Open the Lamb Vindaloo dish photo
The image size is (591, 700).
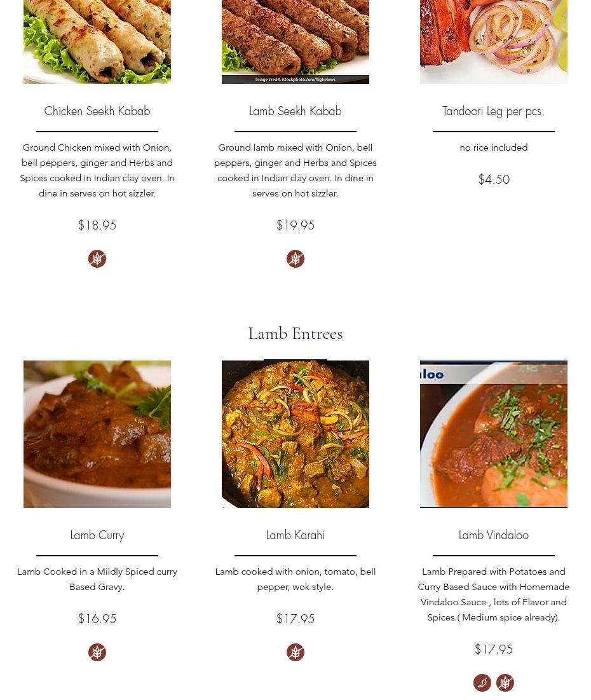(493, 434)
